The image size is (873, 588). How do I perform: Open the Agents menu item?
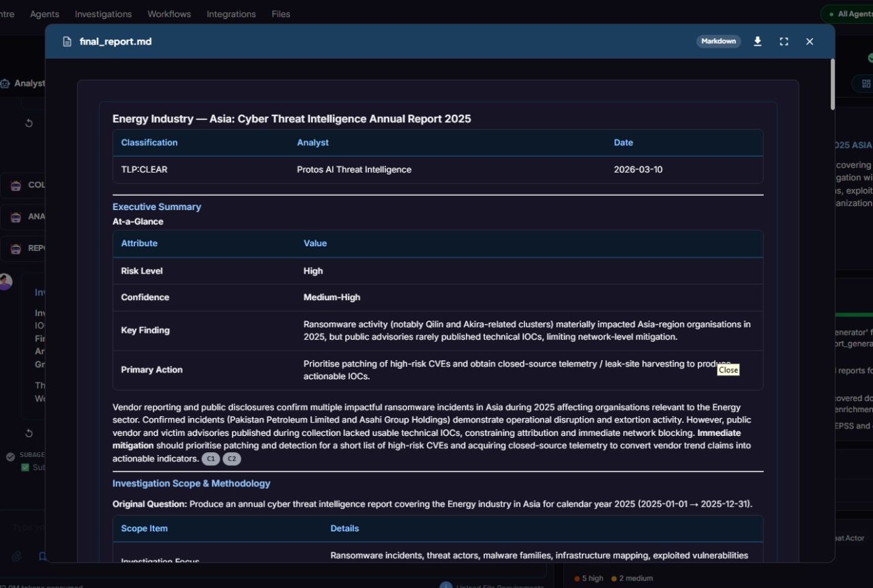tap(44, 14)
